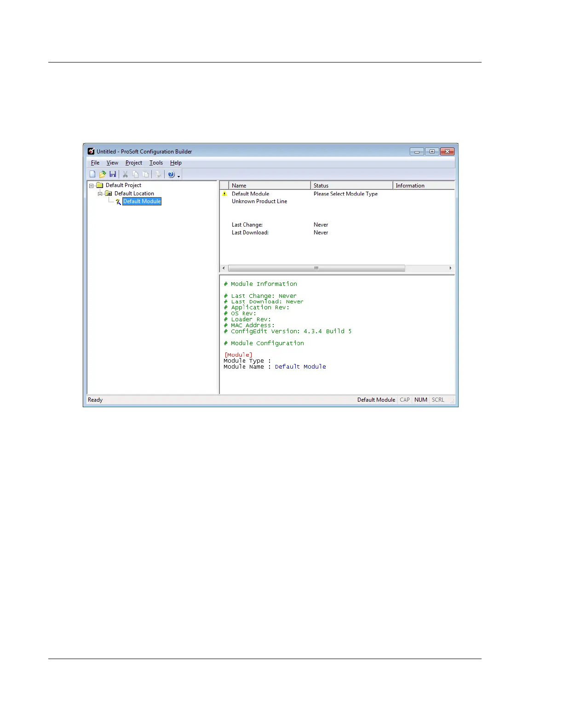
Task: Open the Tools menu
Action: [x=156, y=163]
